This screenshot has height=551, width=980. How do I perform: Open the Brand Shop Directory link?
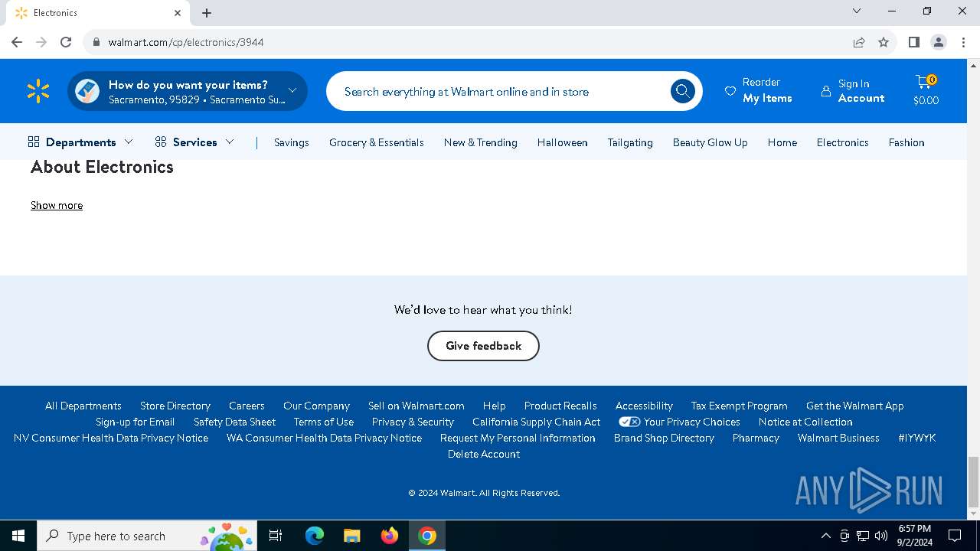(664, 438)
